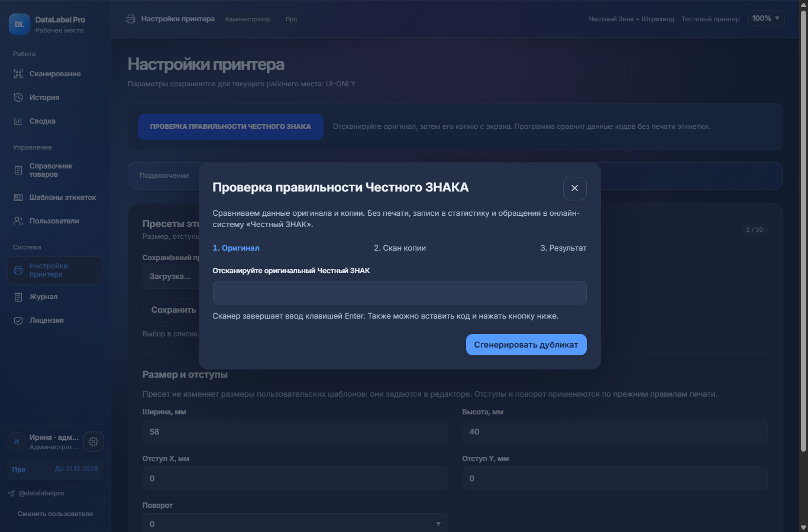Click the license date До 31.12.2026

pyautogui.click(x=76, y=469)
